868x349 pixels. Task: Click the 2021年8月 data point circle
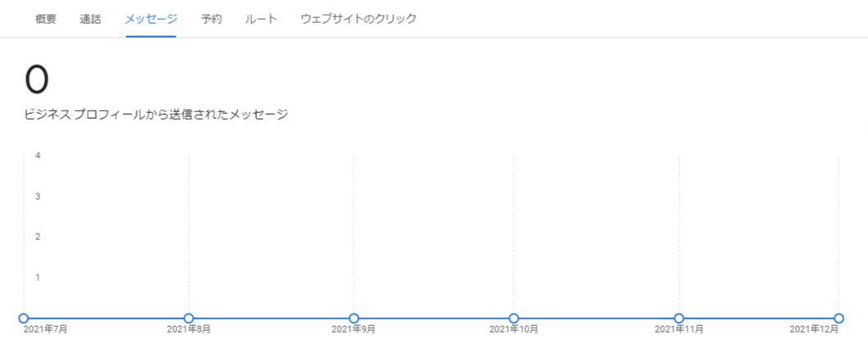tap(189, 318)
